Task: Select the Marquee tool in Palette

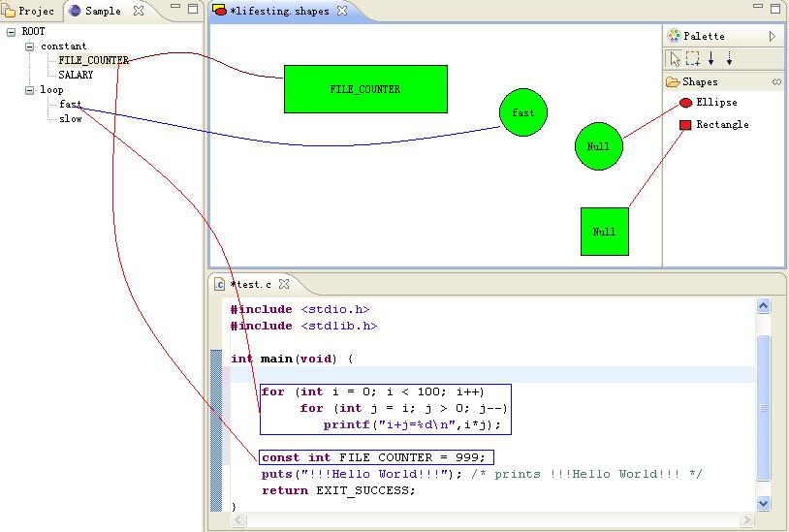Action: coord(693,59)
